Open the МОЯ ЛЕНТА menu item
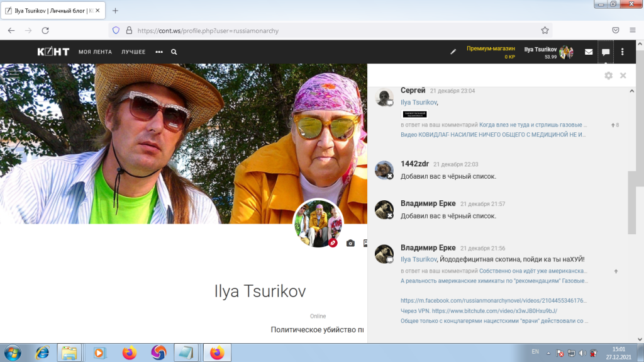The height and width of the screenshot is (362, 644). 94,52
